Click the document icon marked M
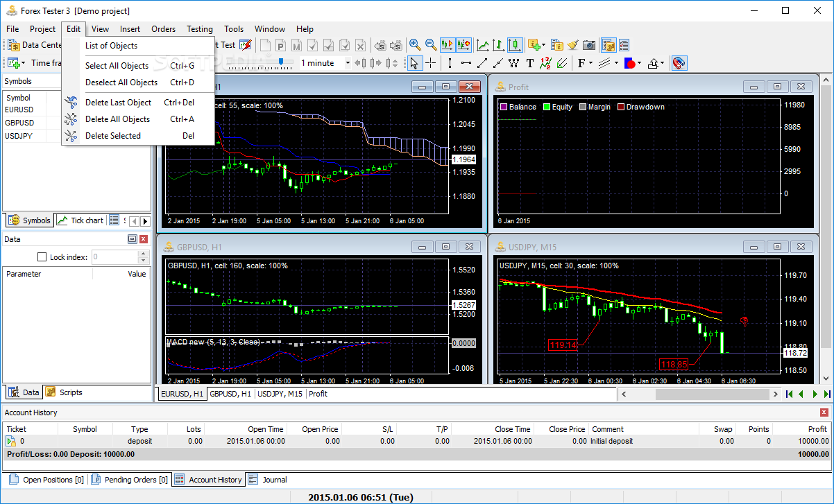Viewport: 834px width, 504px height. tap(297, 45)
